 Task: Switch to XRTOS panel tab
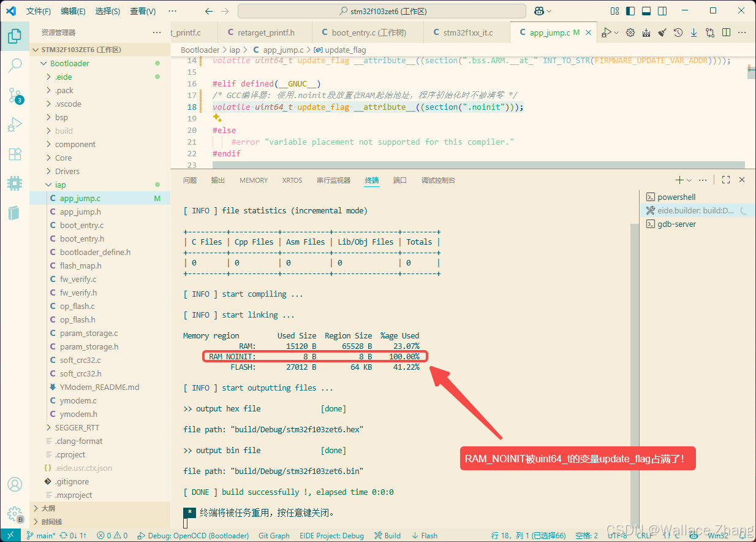click(x=292, y=180)
